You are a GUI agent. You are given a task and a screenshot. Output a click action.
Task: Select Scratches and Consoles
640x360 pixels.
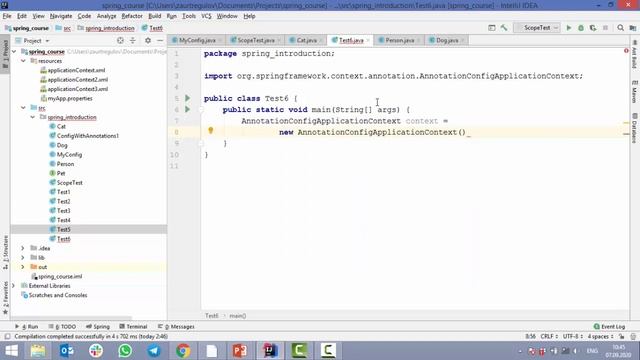pyautogui.click(x=58, y=295)
